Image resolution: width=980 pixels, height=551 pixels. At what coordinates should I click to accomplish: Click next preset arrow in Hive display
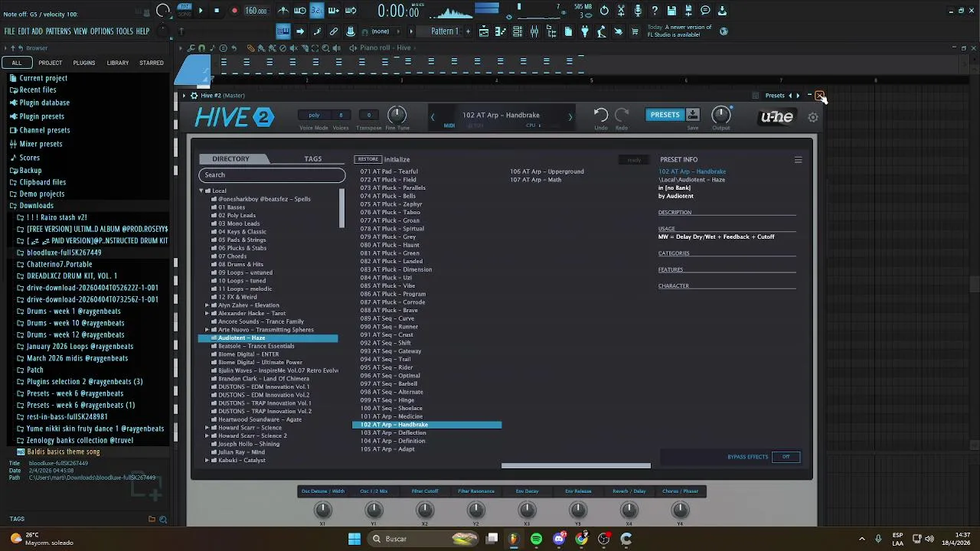(x=570, y=117)
